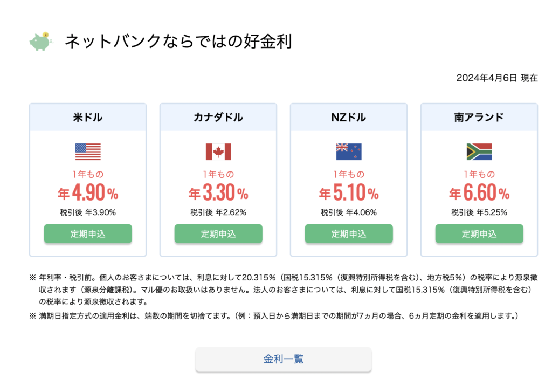Click the Canadian flag icon

[x=218, y=152]
